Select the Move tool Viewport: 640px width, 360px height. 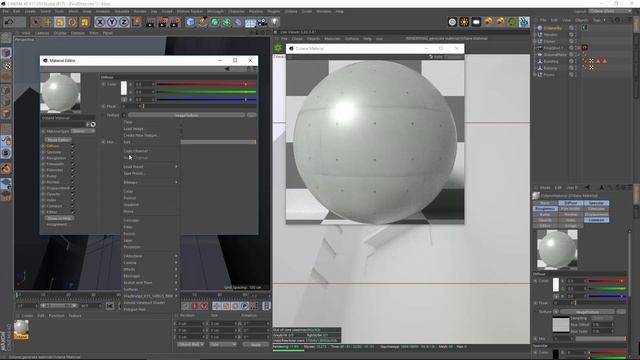point(48,22)
